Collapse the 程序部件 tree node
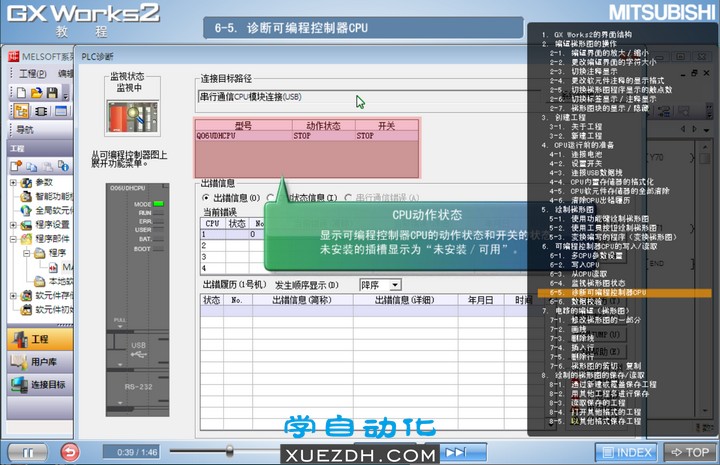Screen dimensions: 720x465 tap(13, 239)
